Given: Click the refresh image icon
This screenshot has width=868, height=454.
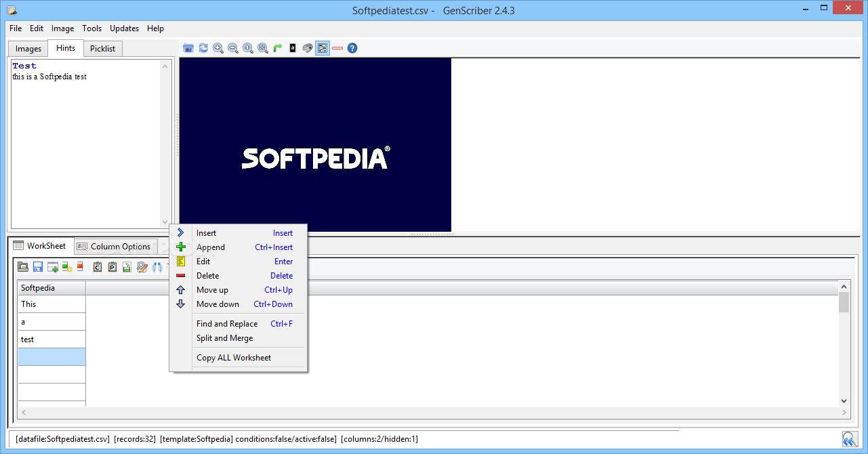Looking at the screenshot, I should [x=203, y=48].
